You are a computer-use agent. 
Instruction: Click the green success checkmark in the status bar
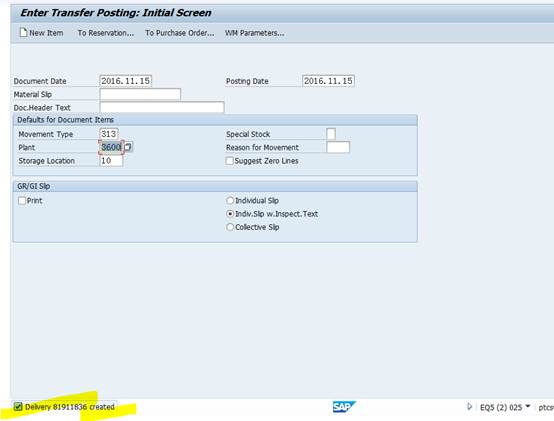18,407
